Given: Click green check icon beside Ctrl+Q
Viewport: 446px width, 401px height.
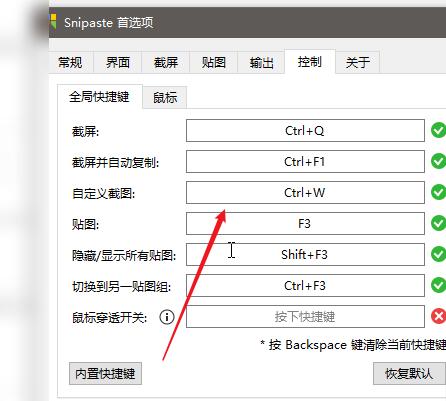Looking at the screenshot, I should pos(438,130).
